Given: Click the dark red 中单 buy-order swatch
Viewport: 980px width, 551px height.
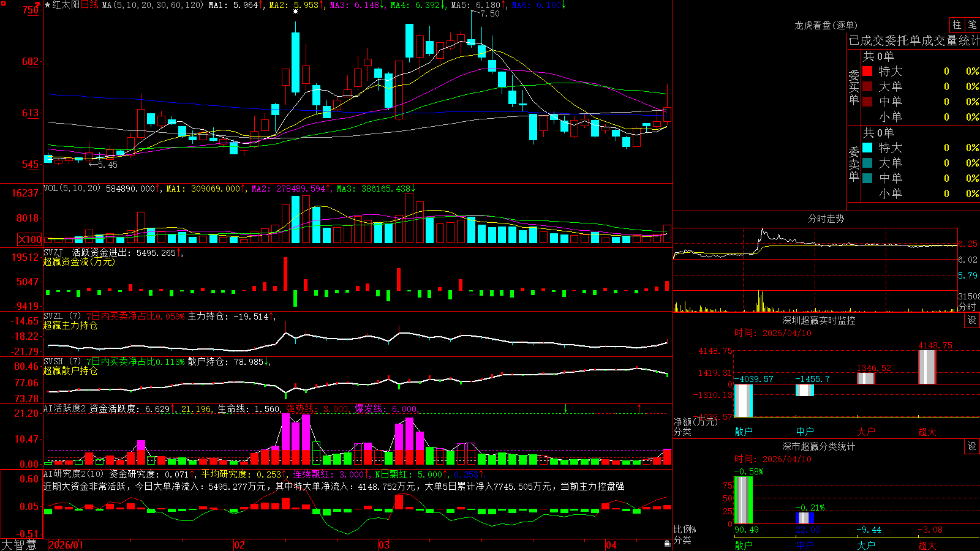Looking at the screenshot, I should pyautogui.click(x=867, y=102).
